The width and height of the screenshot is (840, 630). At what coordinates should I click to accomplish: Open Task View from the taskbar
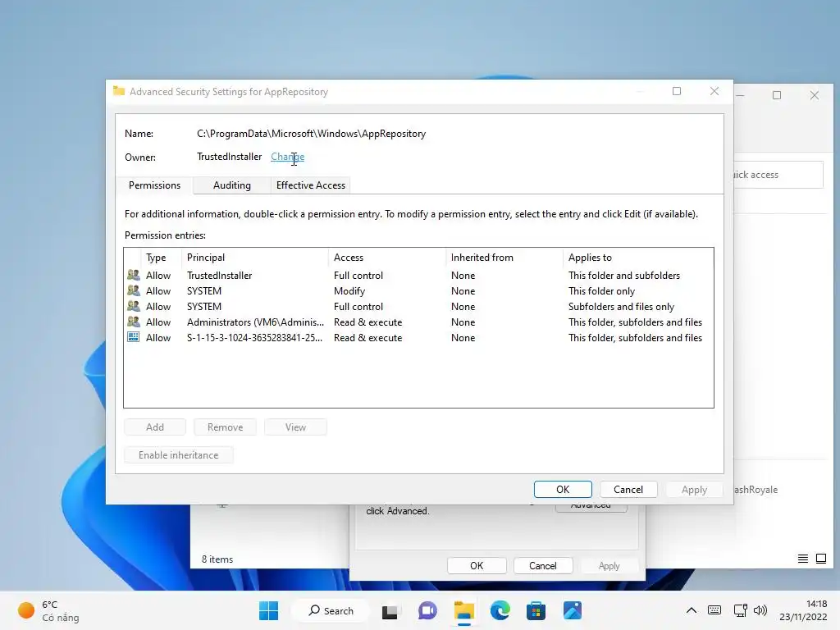tap(390, 610)
